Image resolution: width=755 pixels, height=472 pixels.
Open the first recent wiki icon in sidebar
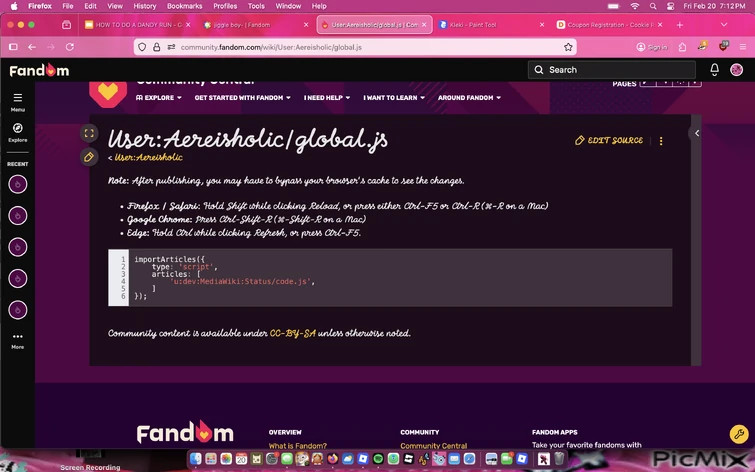(x=18, y=184)
